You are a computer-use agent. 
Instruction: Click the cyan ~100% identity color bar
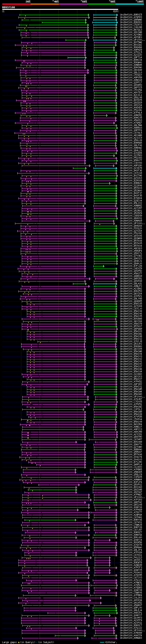click(130, 4)
